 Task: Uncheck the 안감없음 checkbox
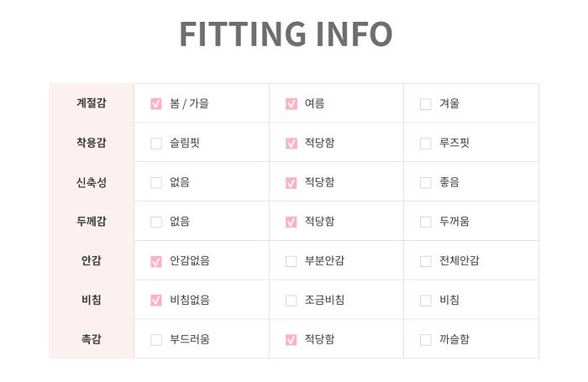click(156, 261)
